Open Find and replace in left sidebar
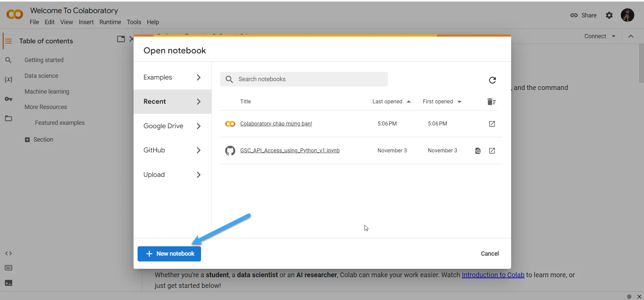The height and width of the screenshot is (300, 644). (x=8, y=60)
